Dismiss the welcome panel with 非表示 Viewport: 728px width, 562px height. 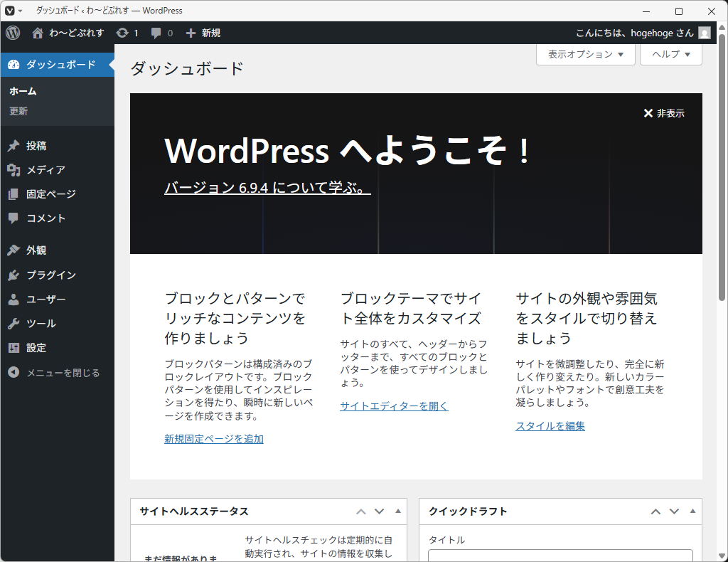[664, 113]
